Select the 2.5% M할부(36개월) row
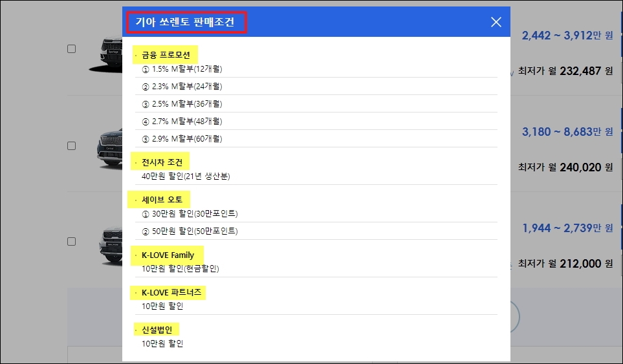This screenshot has width=623, height=364. coord(316,103)
